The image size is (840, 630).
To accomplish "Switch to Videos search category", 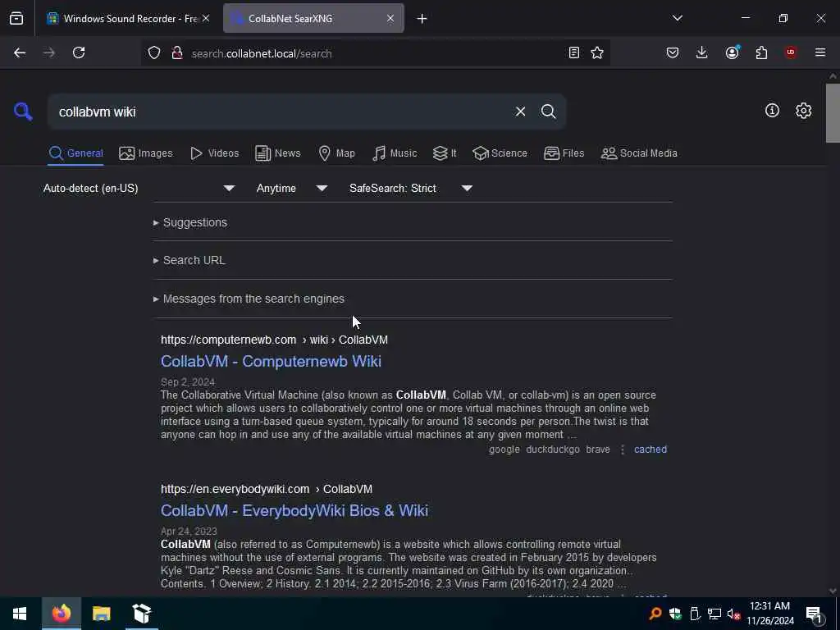I will [x=214, y=153].
